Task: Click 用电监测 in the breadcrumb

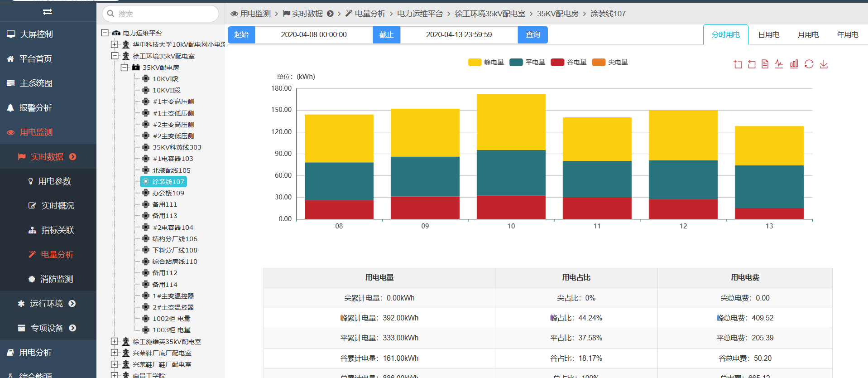Action: click(x=255, y=14)
